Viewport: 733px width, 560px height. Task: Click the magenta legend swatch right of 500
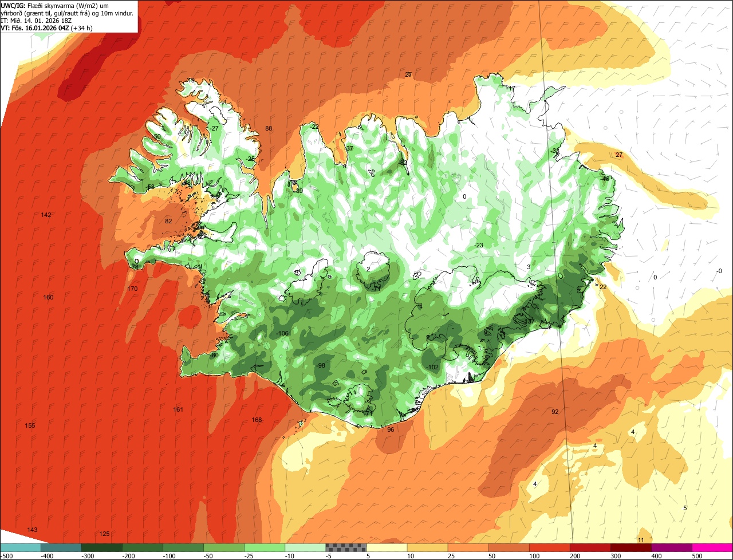point(712,547)
